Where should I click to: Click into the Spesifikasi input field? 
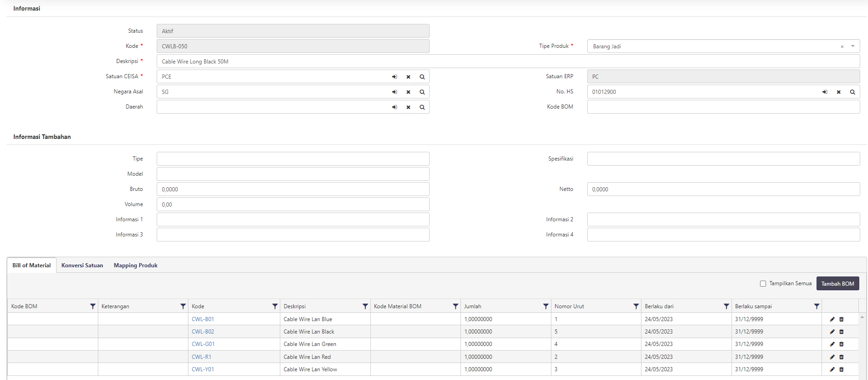[x=723, y=159]
